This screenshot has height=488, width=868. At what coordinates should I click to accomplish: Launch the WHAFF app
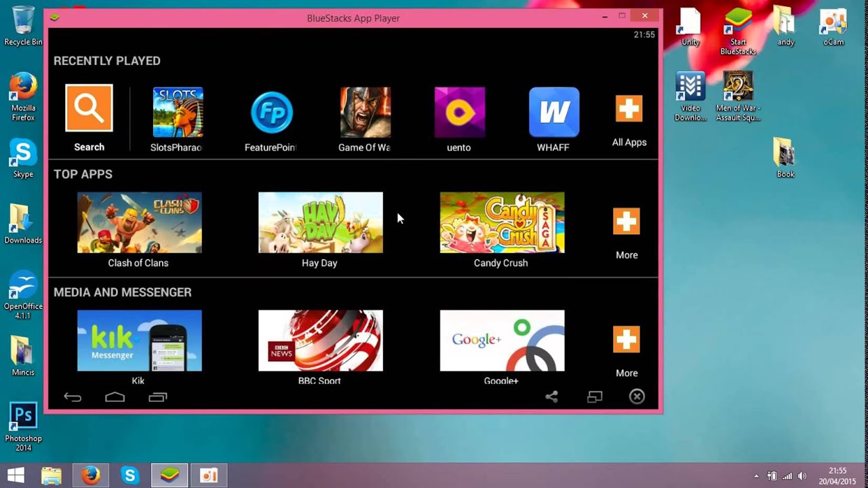[x=554, y=112]
